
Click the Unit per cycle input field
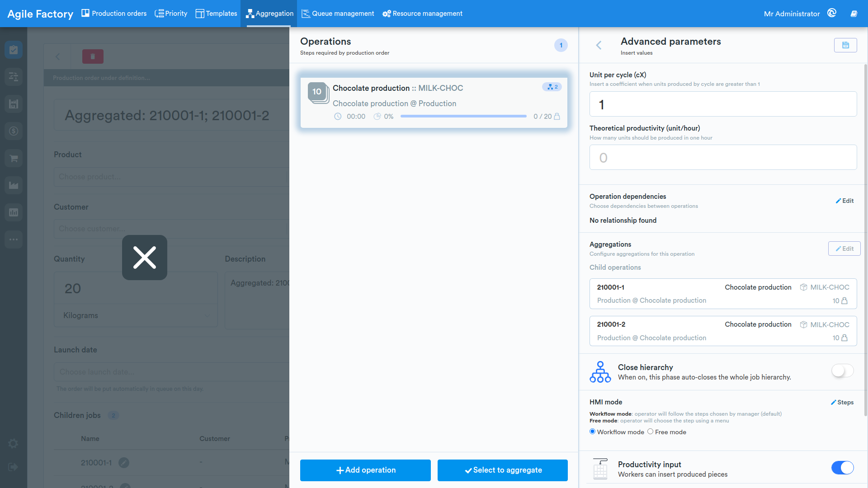tap(723, 104)
